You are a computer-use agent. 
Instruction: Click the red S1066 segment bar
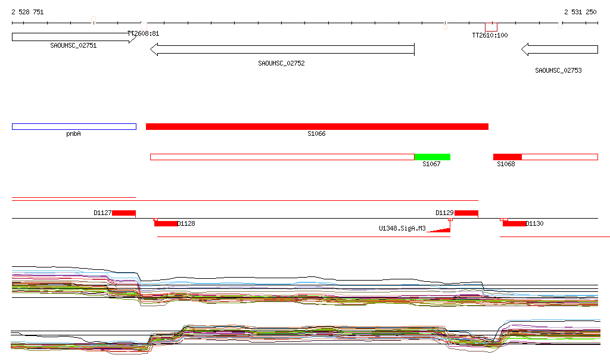pyautogui.click(x=317, y=126)
